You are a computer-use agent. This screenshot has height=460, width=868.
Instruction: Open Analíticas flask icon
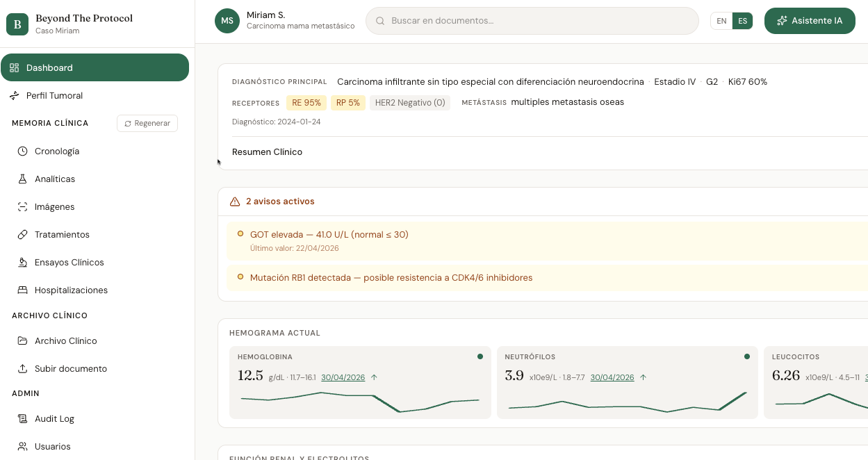tap(22, 179)
